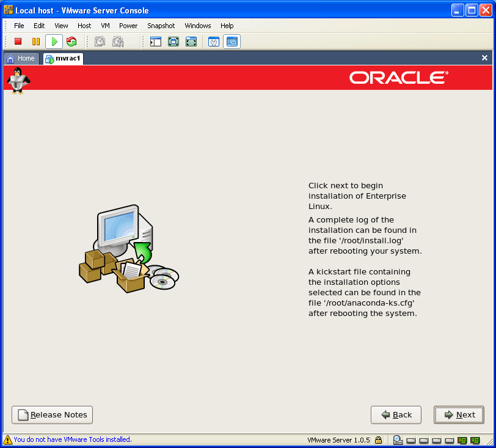Click the Take Snapshot toolbar icon
This screenshot has width=496, height=448.
[100, 42]
